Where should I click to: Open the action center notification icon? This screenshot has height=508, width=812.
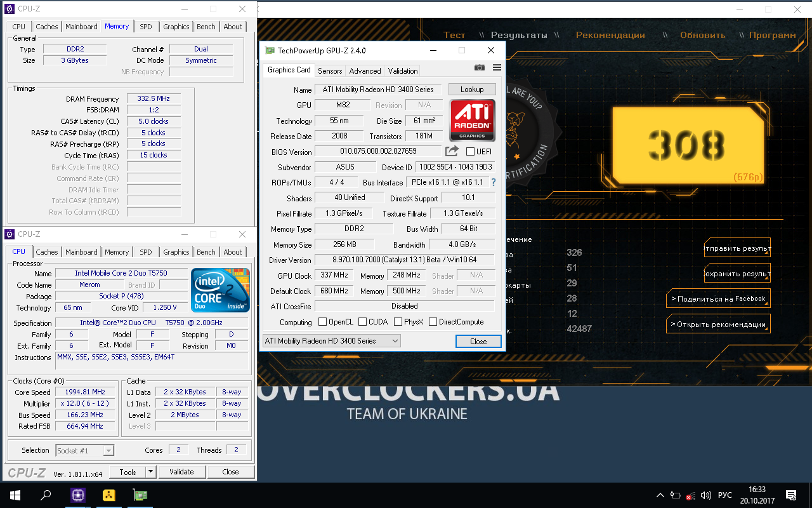click(x=791, y=495)
